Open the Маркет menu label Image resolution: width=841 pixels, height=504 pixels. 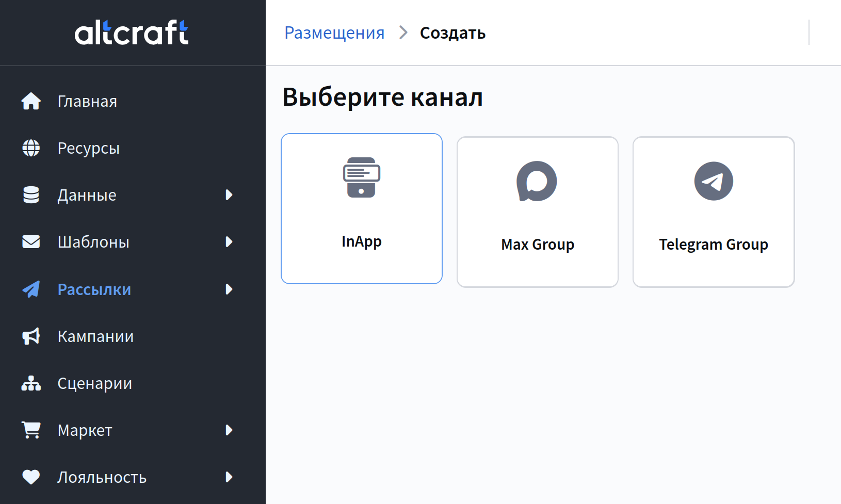(85, 430)
